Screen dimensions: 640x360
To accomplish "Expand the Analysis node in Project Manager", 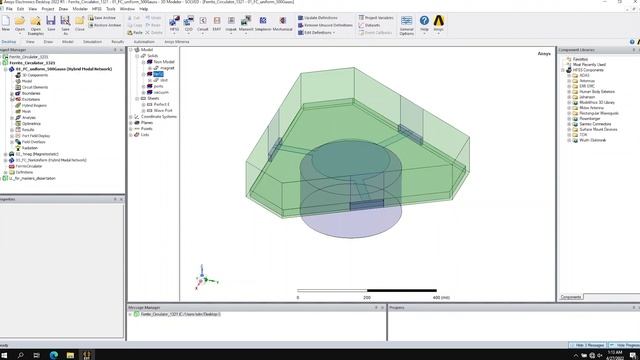I will (x=12, y=118).
